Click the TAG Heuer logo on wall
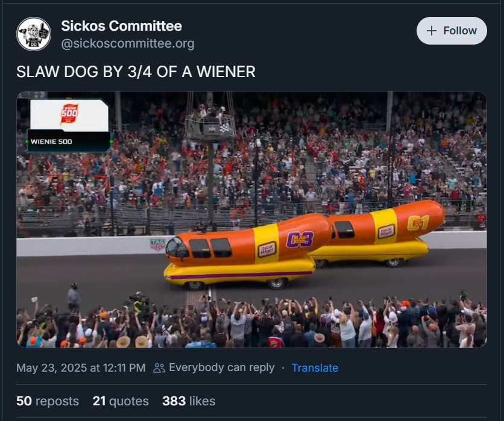 tap(157, 244)
